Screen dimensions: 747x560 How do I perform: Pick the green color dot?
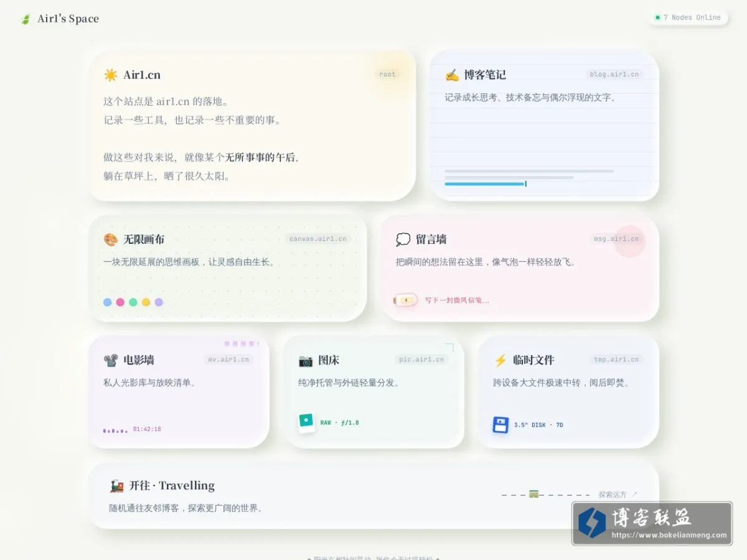coord(133,302)
